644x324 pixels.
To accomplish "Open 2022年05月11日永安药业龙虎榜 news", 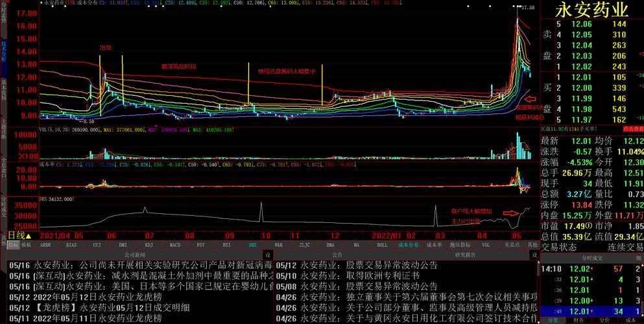I will pos(86,318).
